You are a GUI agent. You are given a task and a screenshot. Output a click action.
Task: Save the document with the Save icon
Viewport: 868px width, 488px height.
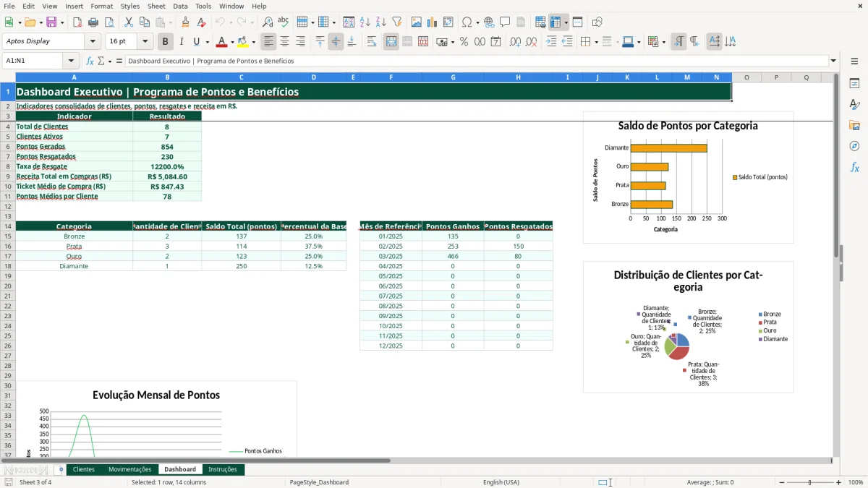pos(51,22)
